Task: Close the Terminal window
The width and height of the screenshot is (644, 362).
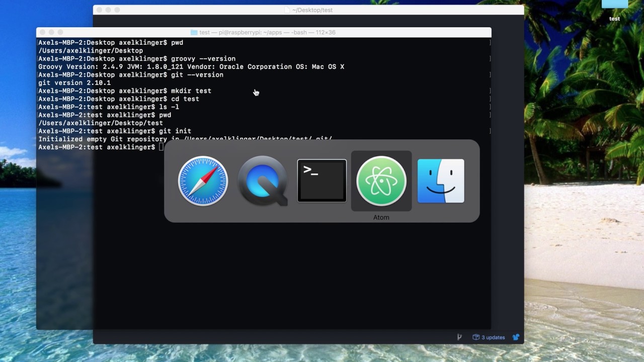Action: [x=43, y=32]
